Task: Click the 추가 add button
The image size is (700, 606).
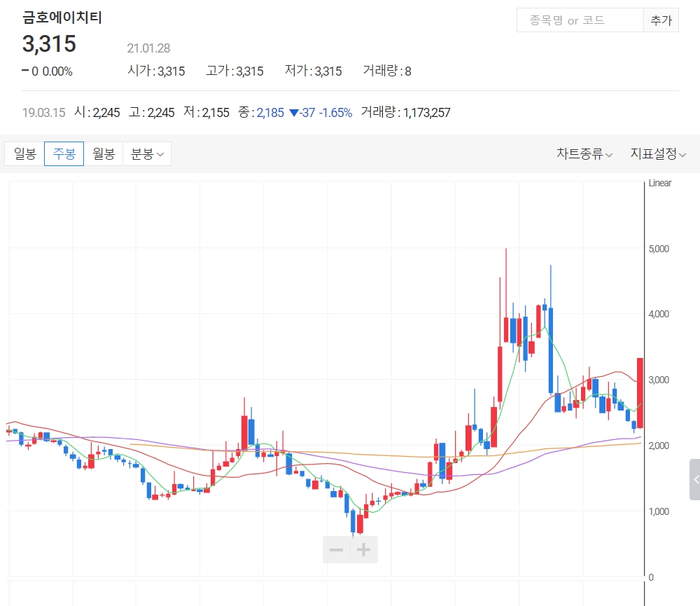Action: click(661, 20)
